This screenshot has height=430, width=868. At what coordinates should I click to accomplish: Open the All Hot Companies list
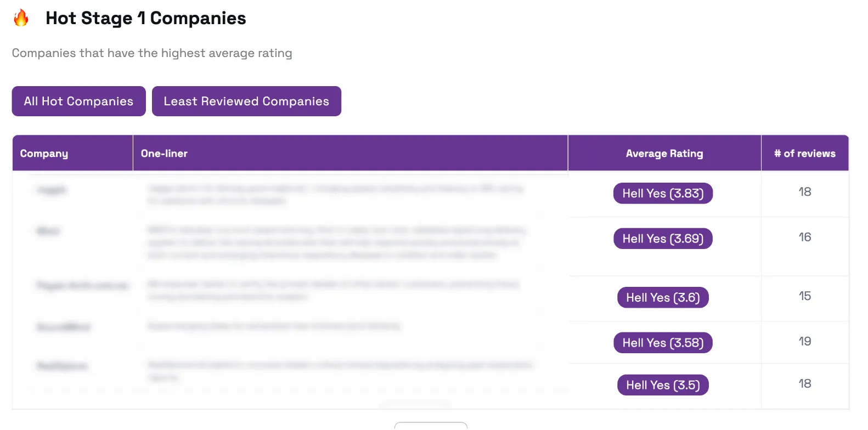pyautogui.click(x=78, y=101)
